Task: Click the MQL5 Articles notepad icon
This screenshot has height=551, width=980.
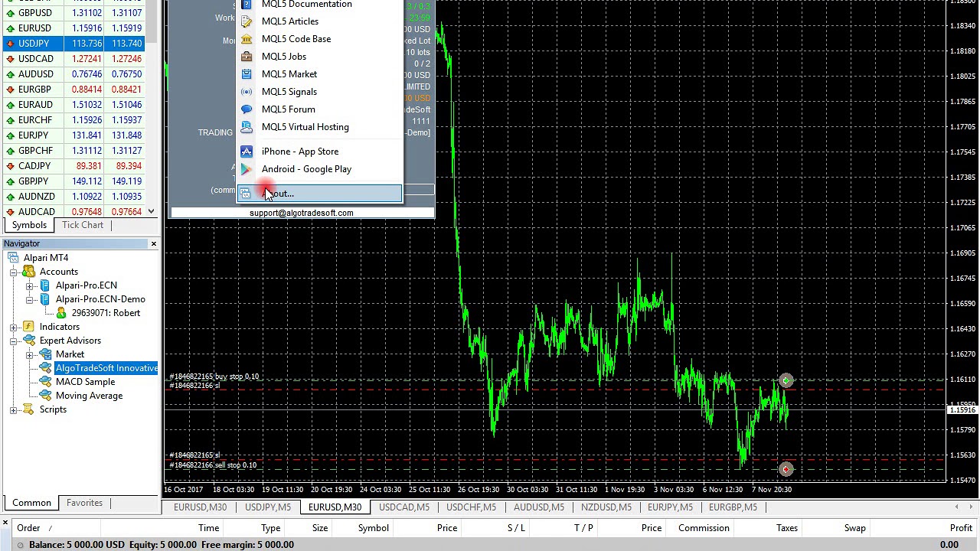Action: 247,21
